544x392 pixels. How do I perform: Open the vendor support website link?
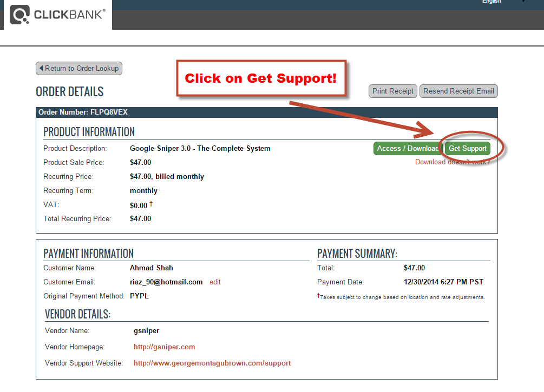(x=212, y=363)
